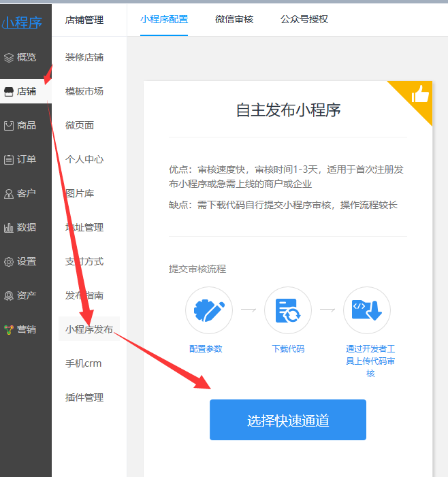
Task: Switch to 公众号授权 tab
Action: tap(304, 20)
